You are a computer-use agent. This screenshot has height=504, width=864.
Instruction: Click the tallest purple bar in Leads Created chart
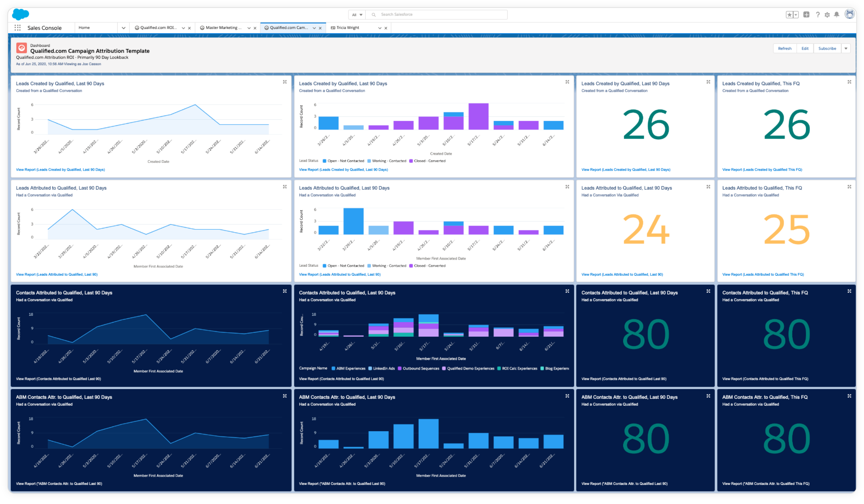coord(478,116)
